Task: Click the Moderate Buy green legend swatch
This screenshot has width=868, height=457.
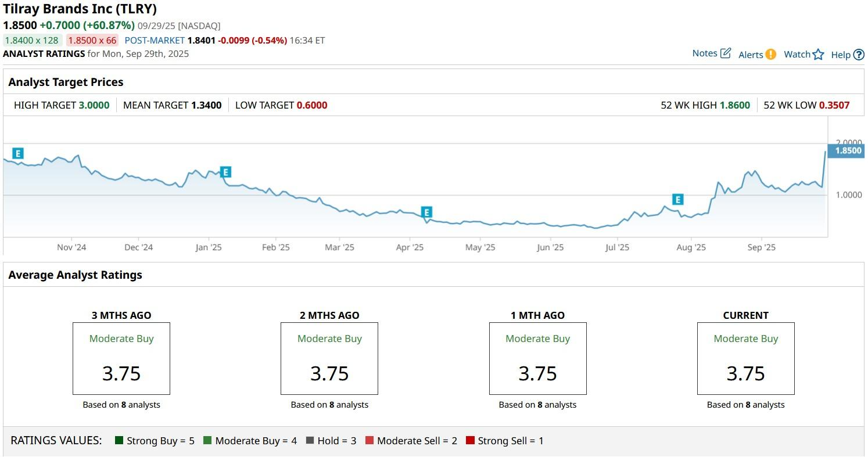Action: [x=207, y=441]
